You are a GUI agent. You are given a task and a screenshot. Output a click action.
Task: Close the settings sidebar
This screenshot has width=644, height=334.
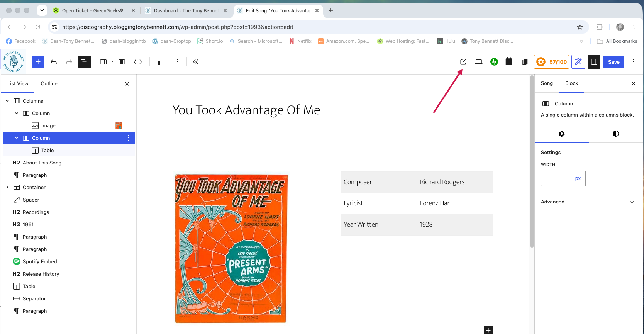coord(634,83)
